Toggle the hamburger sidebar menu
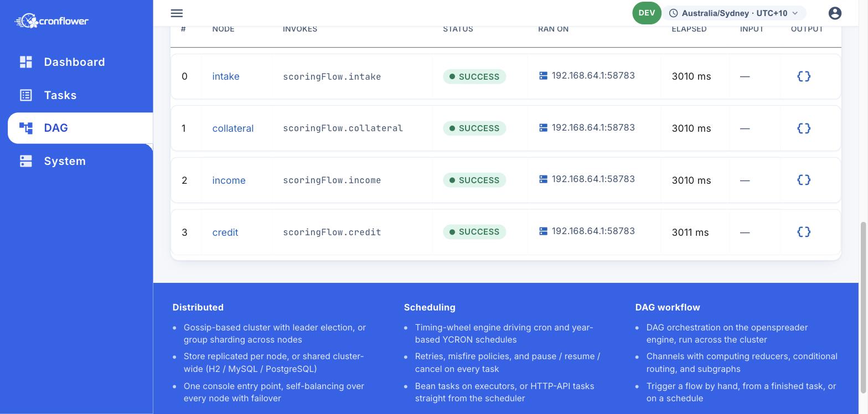Image resolution: width=868 pixels, height=414 pixels. pyautogui.click(x=177, y=13)
